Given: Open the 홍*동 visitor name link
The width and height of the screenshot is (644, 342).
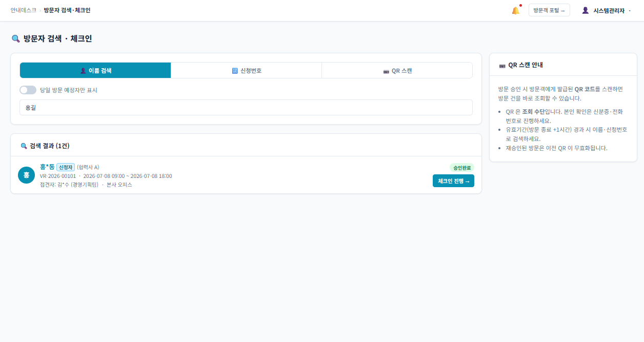Looking at the screenshot, I should (x=47, y=167).
